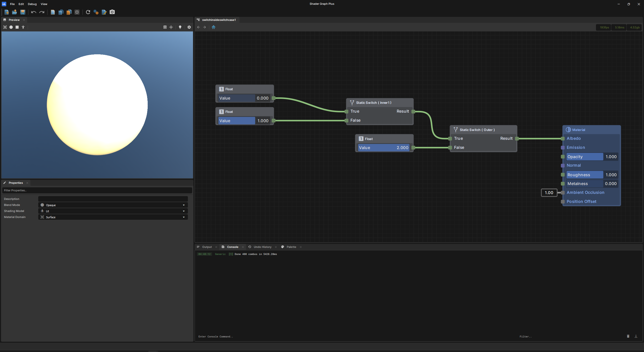Screen dimensions: 644x352
Task: Switch to the Undo History tab
Action: (262, 247)
